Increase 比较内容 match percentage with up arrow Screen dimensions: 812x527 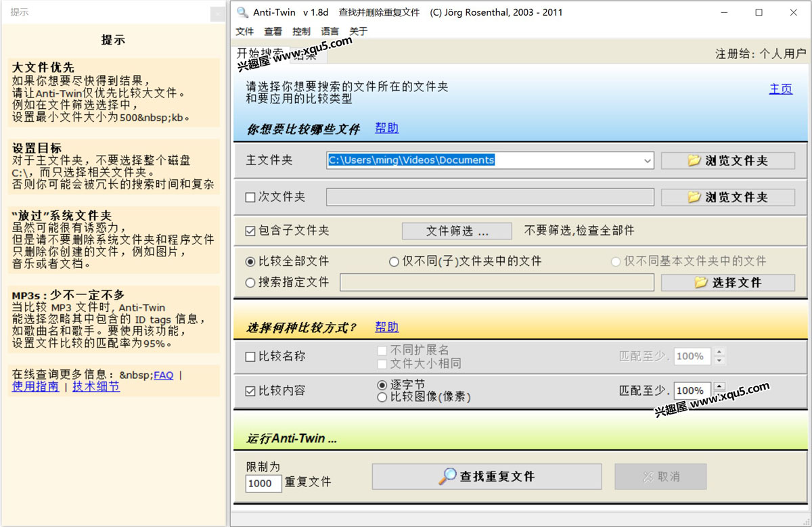[x=719, y=386]
